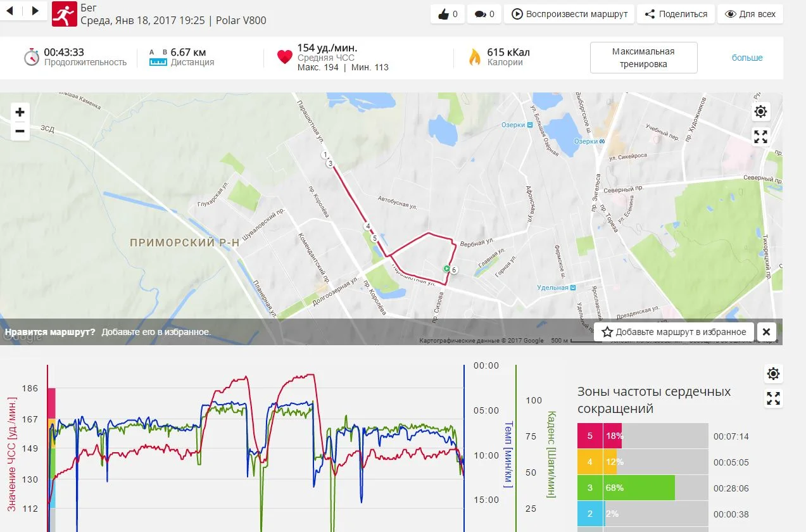
Task: Click kilometer marker 5 on route
Action: tap(375, 238)
